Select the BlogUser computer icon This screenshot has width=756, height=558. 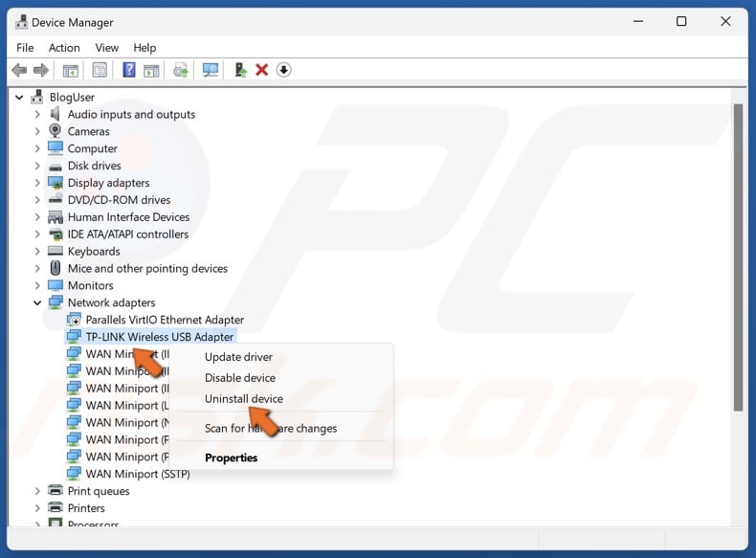[37, 97]
